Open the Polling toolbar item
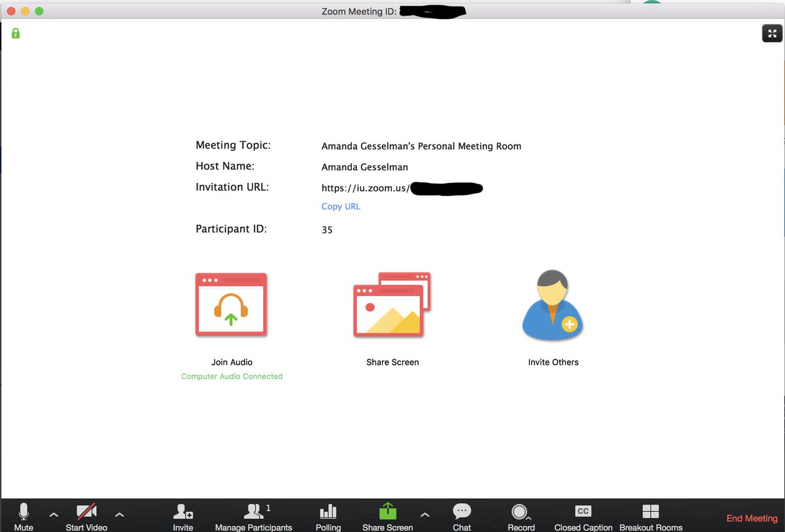Viewport: 785px width, 532px height. point(328,516)
